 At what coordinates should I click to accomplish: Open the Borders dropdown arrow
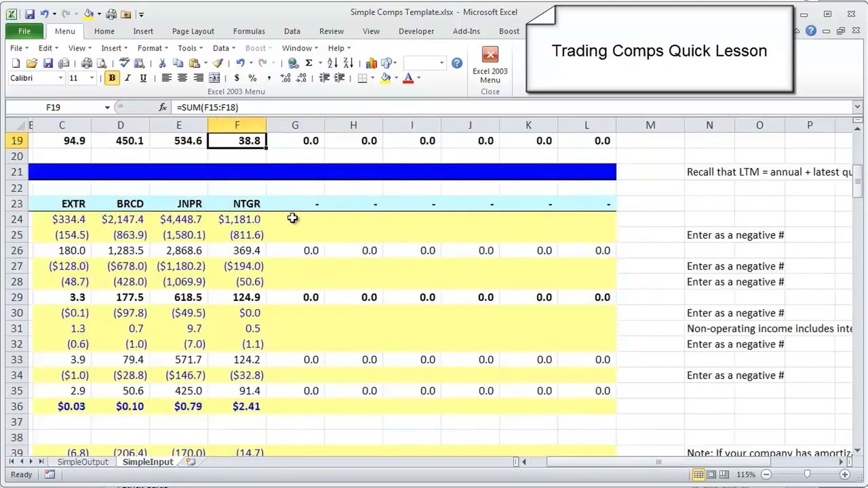tap(372, 78)
